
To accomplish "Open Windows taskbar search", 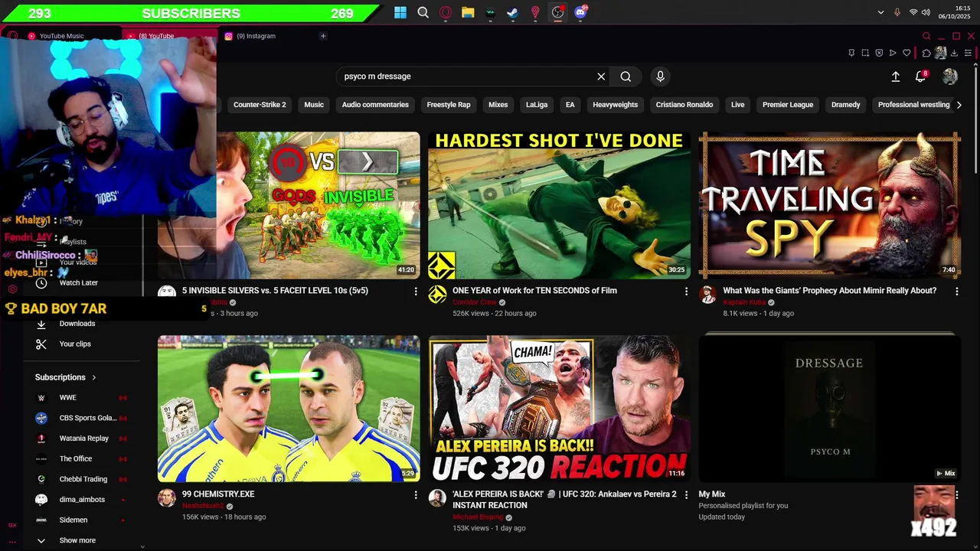I will pyautogui.click(x=423, y=12).
